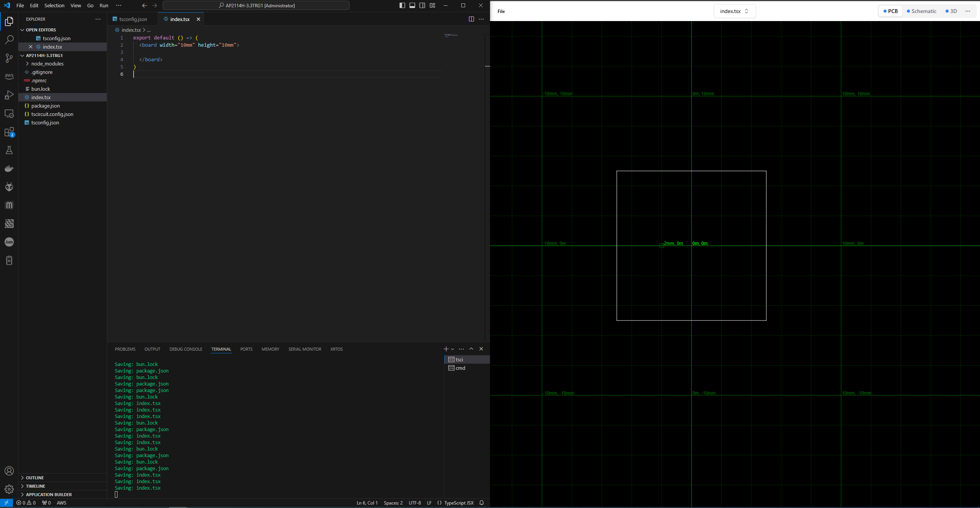
Task: Open the File menu in preview pane
Action: [501, 11]
